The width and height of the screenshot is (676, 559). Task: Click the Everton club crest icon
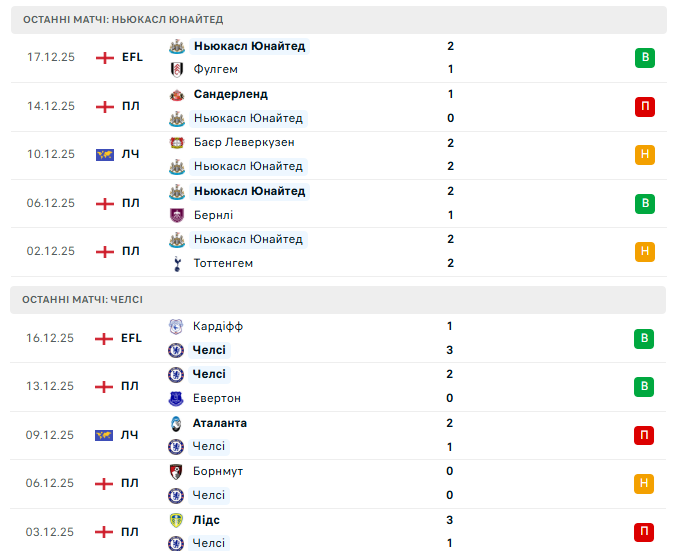[176, 398]
